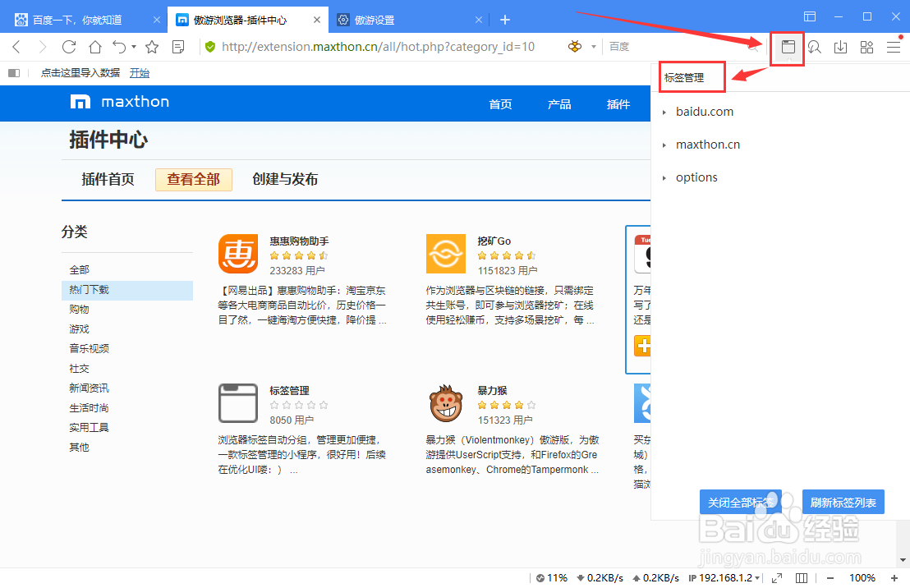Viewport: 910px width, 588px height.
Task: Choose the 全部 category
Action: point(80,270)
